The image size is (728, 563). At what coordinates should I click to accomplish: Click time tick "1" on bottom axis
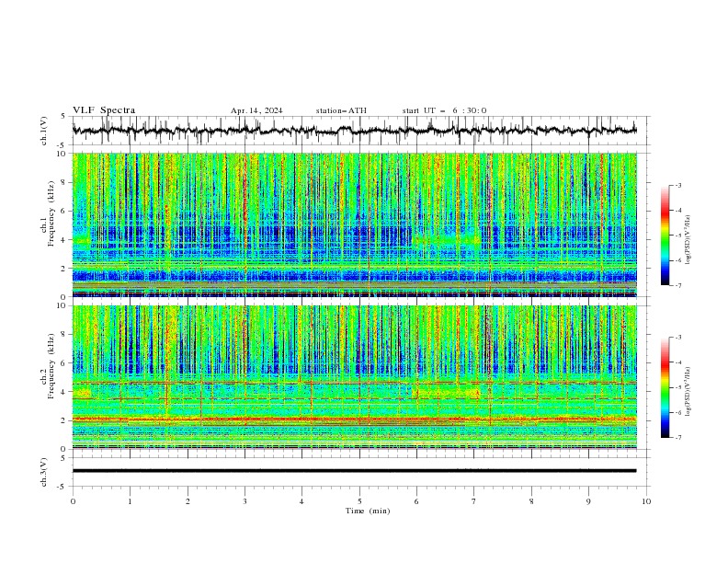130,501
